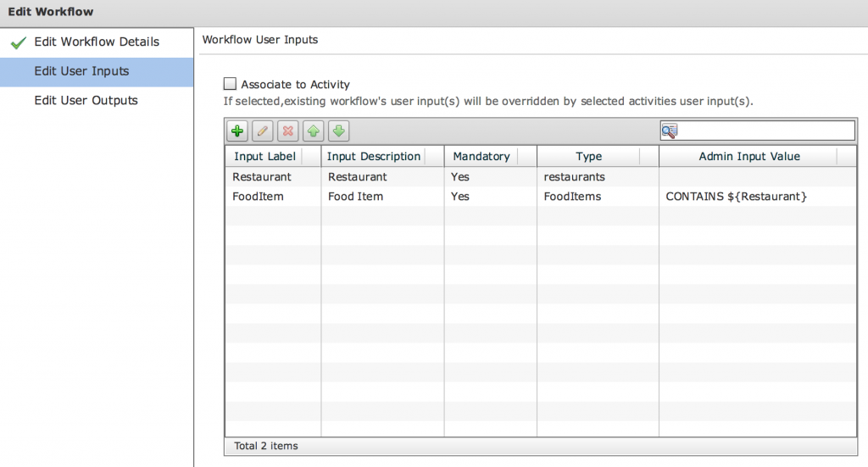Click the red X Delete icon
Screen dimensions: 868x467
(x=288, y=131)
